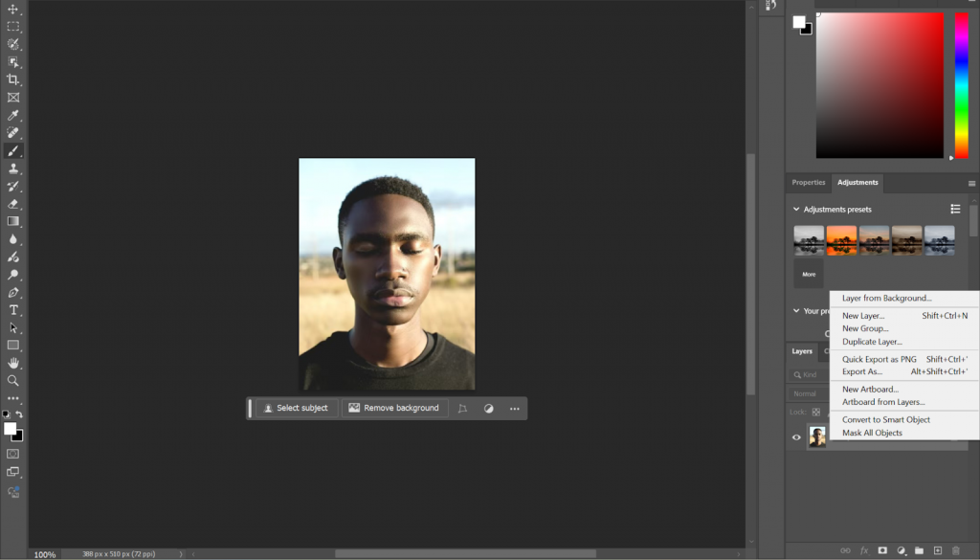980x560 pixels.
Task: Choose Artboard from Layers menu entry
Action: [883, 402]
